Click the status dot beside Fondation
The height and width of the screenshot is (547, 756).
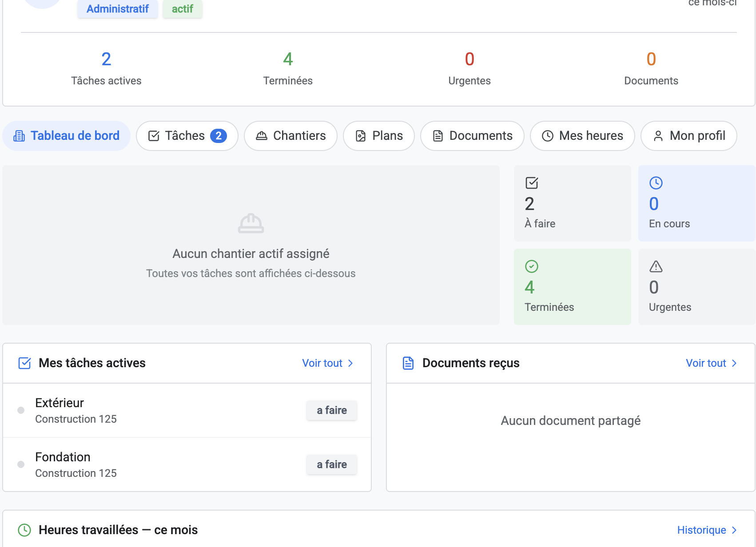click(x=21, y=464)
